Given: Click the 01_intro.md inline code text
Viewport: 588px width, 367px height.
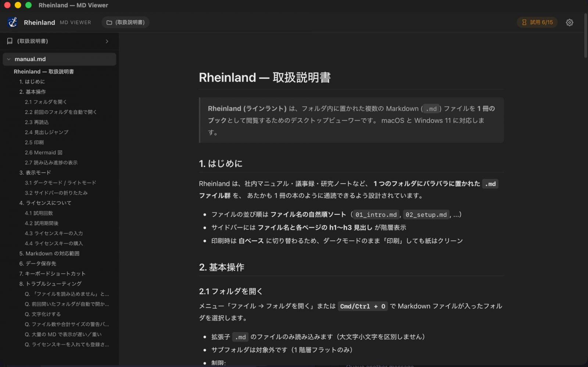Looking at the screenshot, I should (x=376, y=215).
